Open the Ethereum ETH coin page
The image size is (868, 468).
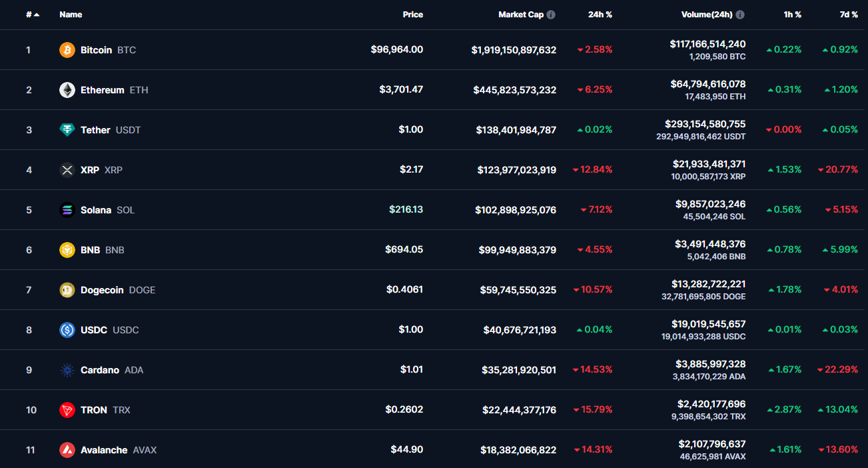point(115,90)
